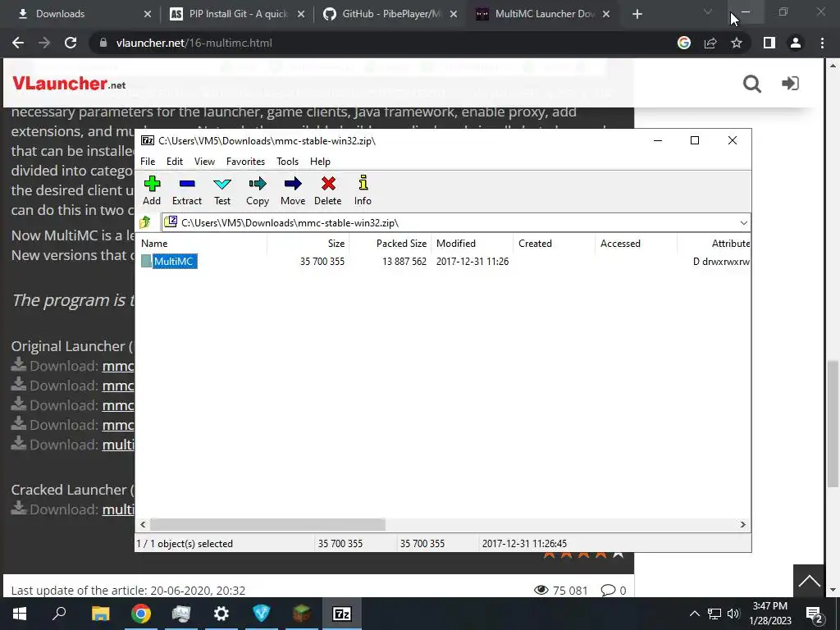Click the 7-Zip horizontal scrollbar thumb
840x630 pixels.
pyautogui.click(x=267, y=524)
